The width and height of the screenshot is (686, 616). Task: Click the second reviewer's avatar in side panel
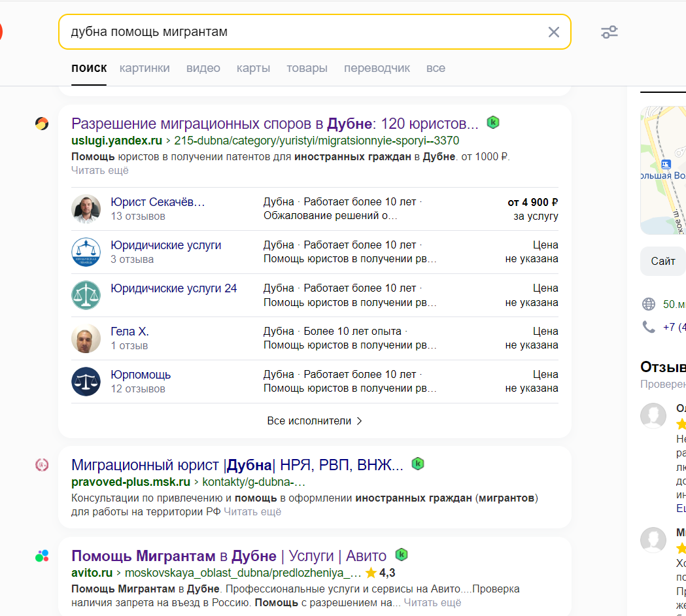click(x=653, y=540)
